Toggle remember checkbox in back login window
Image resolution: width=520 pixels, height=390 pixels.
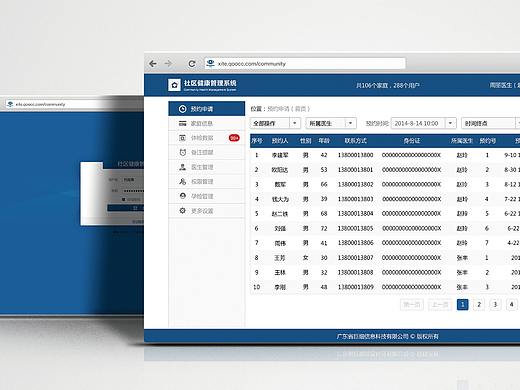[123, 199]
